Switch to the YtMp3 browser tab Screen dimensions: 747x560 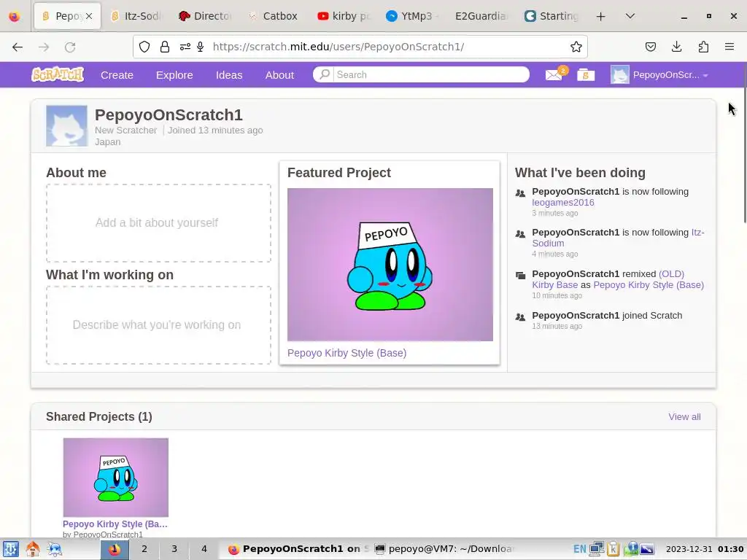(x=413, y=16)
